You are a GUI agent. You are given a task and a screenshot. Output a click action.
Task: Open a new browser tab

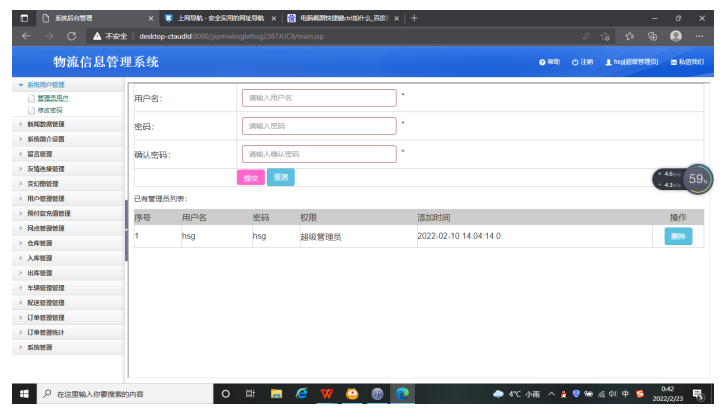(x=414, y=18)
